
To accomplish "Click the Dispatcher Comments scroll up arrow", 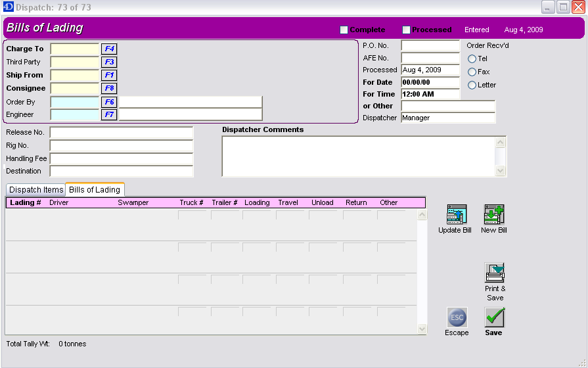I will pyautogui.click(x=501, y=142).
